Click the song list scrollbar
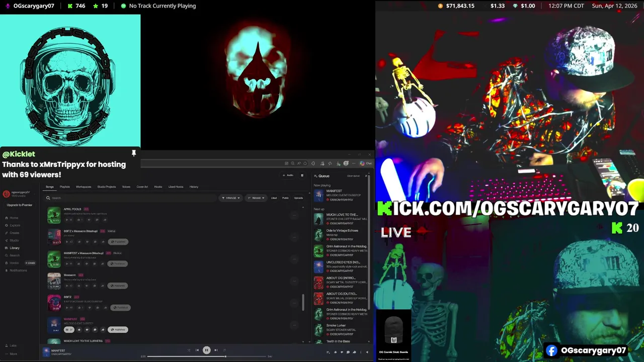The image size is (644, 362). [x=303, y=303]
